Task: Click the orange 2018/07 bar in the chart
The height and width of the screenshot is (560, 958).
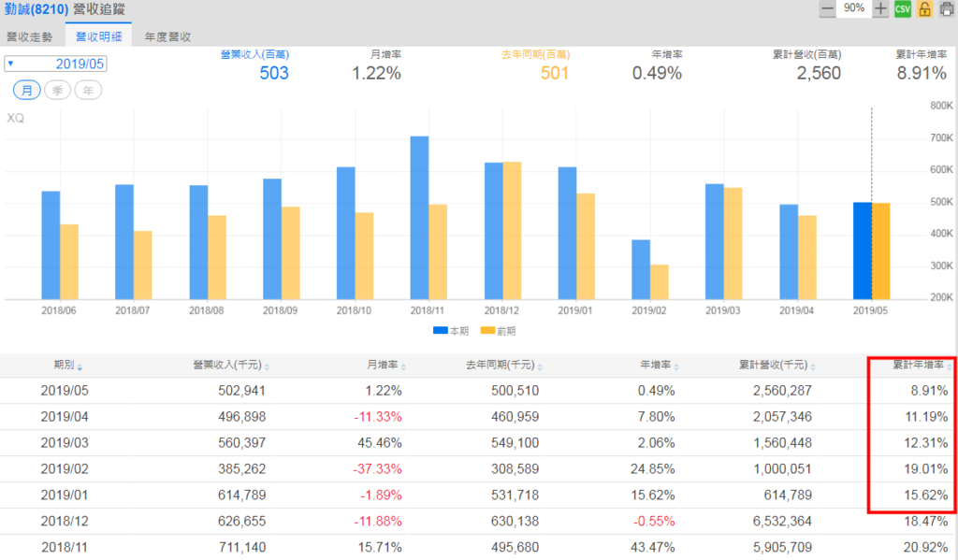Action: click(x=143, y=265)
